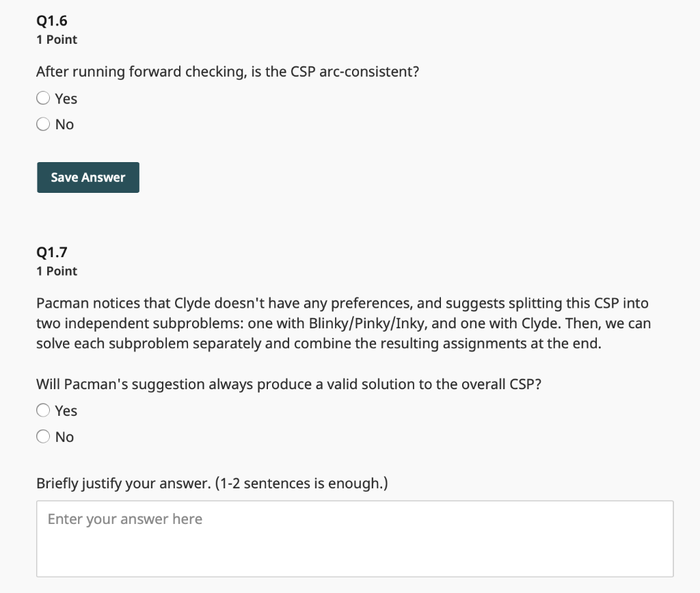The image size is (700, 593).
Task: Select the No radio button for Q1.6
Action: point(43,124)
